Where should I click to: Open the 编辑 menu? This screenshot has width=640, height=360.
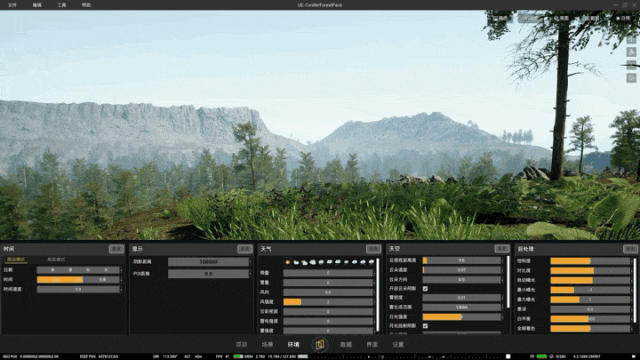[37, 5]
